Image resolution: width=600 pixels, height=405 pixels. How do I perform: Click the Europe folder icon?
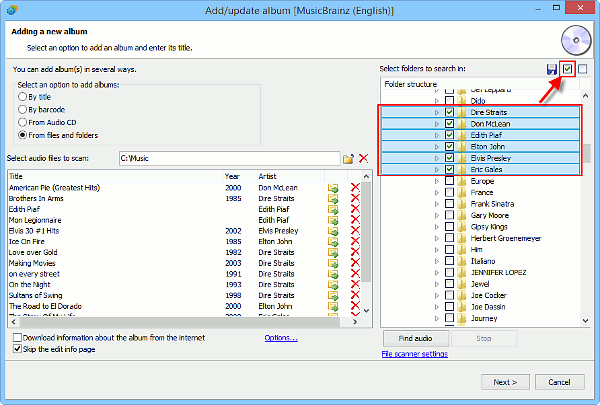461,181
